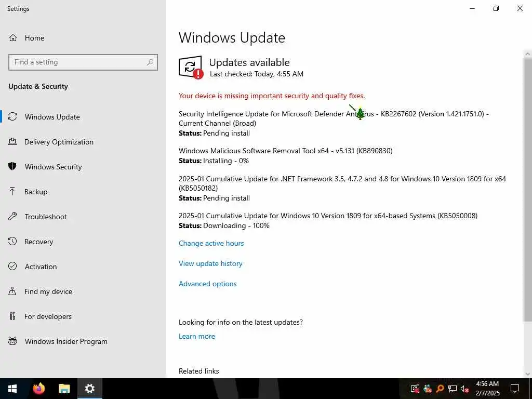Click the scrollbar up arrow
This screenshot has height=399, width=532.
(x=528, y=54)
